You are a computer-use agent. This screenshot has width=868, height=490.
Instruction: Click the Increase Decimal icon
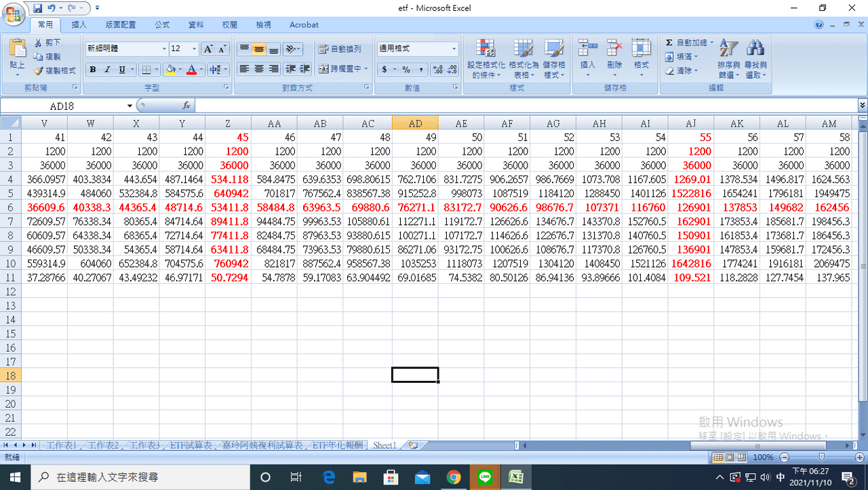pyautogui.click(x=437, y=69)
